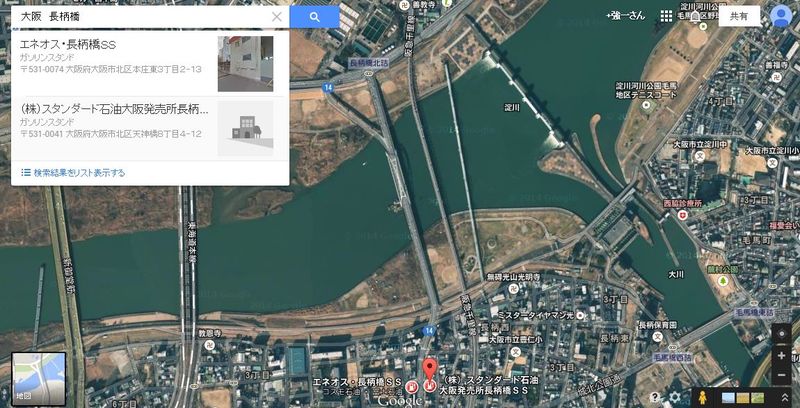800x408 pixels.
Task: Click the red selected map pin
Action: pyautogui.click(x=430, y=370)
